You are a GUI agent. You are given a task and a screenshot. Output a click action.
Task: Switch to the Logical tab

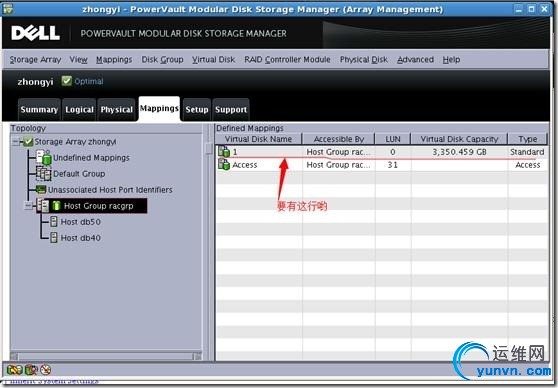point(79,110)
